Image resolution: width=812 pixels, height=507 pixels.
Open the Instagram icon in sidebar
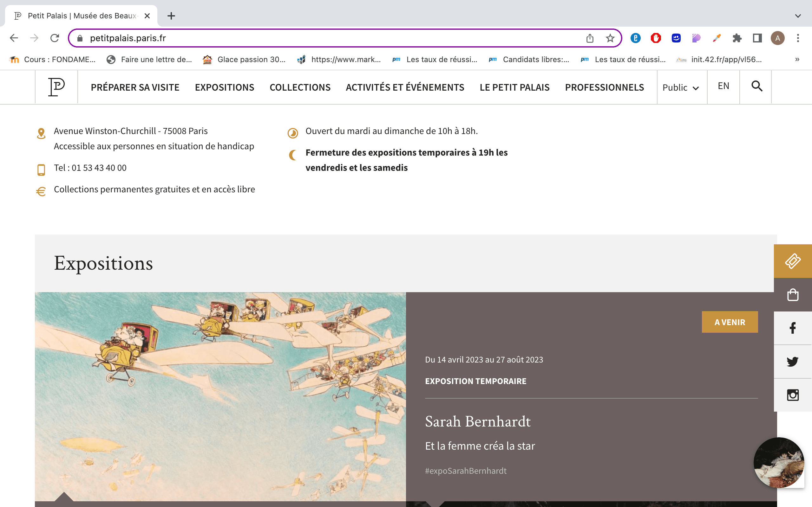click(793, 395)
